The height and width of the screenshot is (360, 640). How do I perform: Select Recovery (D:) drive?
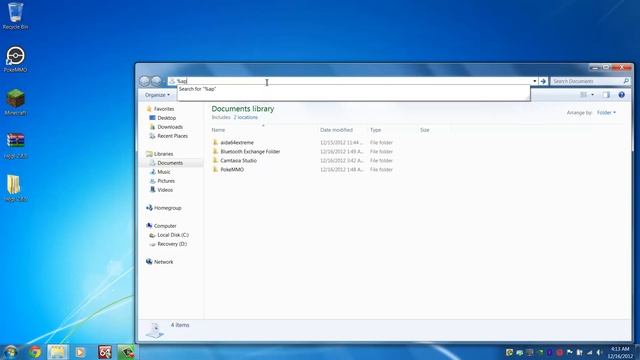pos(172,244)
